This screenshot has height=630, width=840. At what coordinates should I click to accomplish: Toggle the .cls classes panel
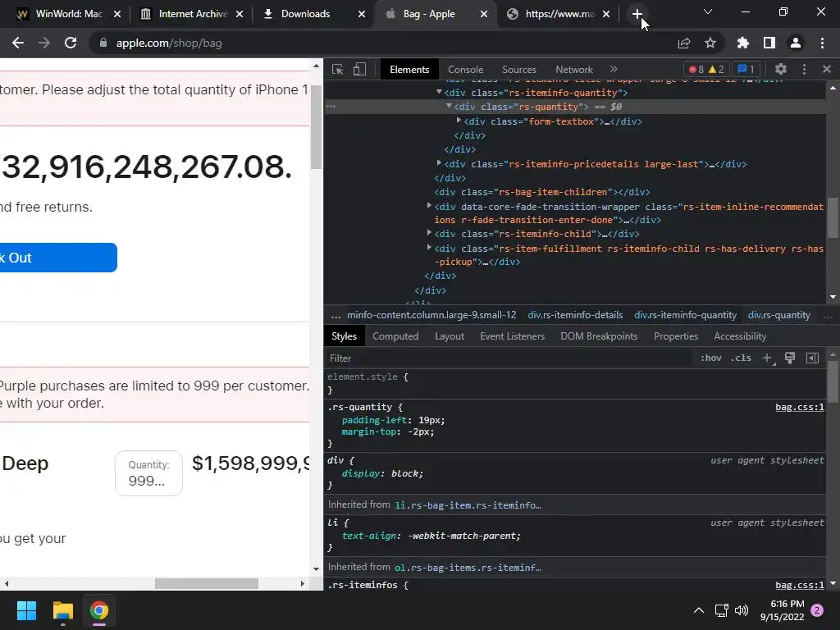coord(741,358)
